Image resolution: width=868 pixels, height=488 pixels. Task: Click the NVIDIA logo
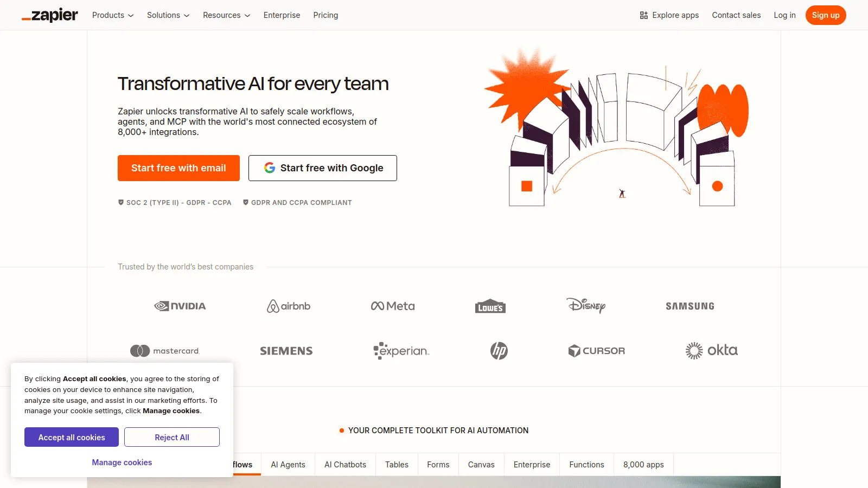pos(179,306)
